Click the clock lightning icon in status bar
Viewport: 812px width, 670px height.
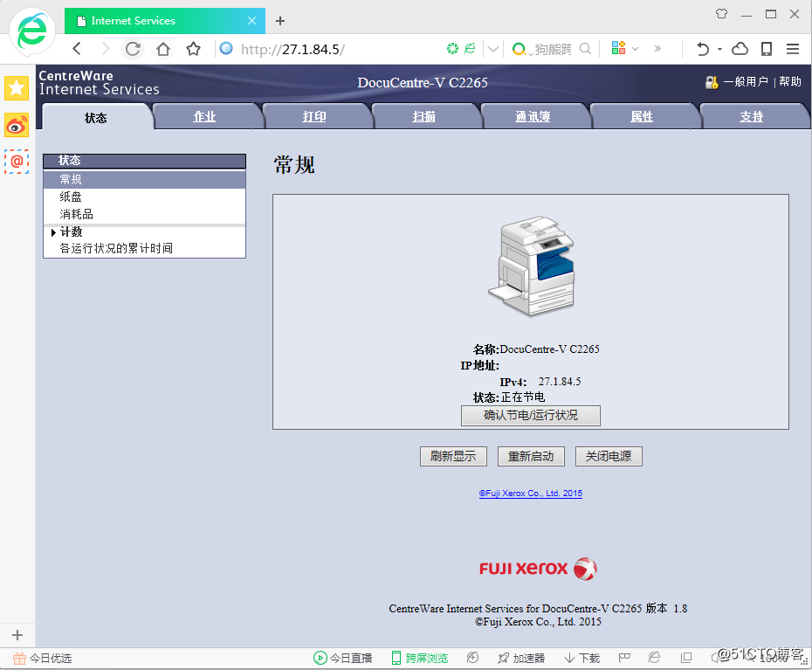[472, 658]
